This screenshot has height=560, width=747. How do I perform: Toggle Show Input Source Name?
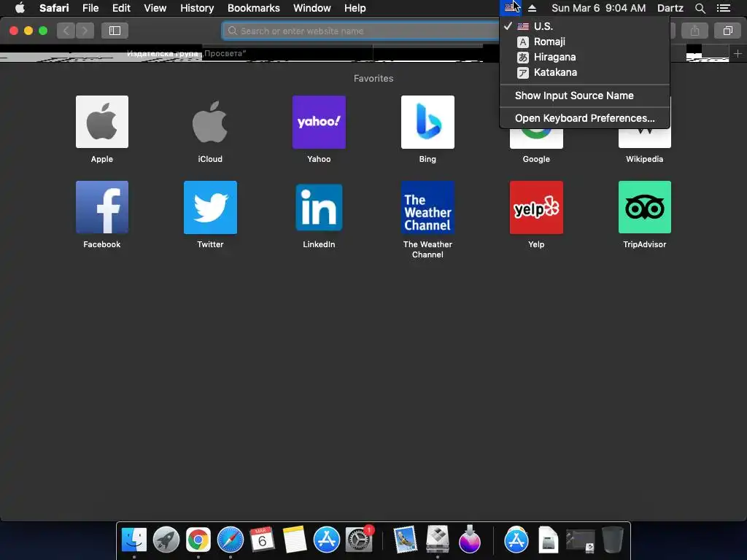[584, 96]
